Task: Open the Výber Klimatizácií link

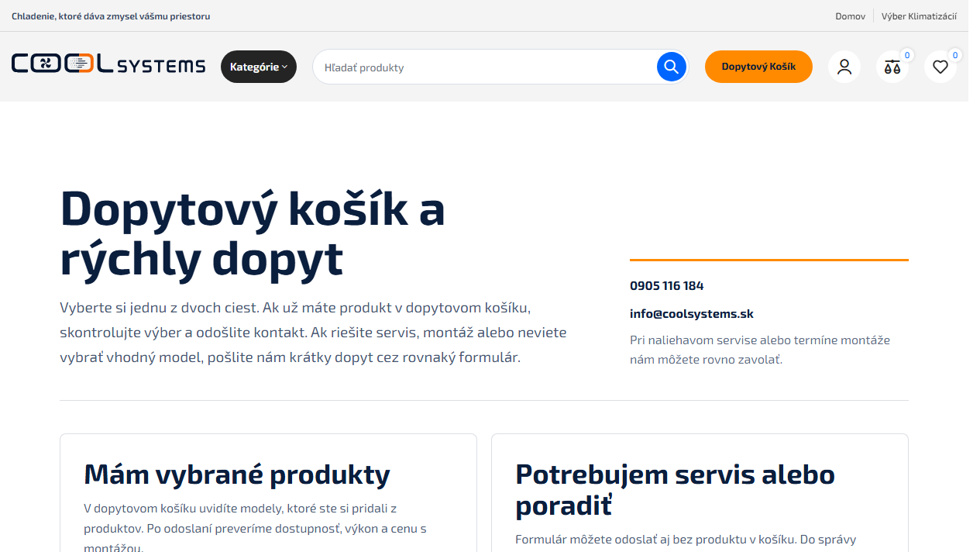Action: click(x=919, y=16)
